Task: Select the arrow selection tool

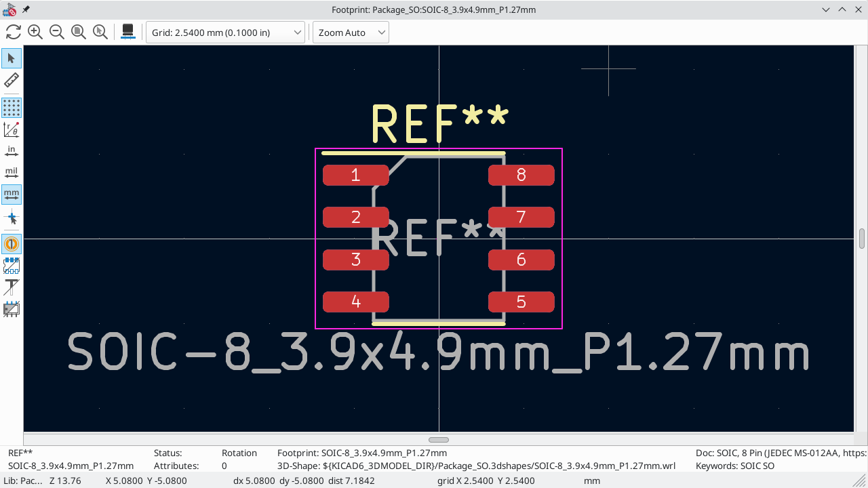Action: click(12, 58)
